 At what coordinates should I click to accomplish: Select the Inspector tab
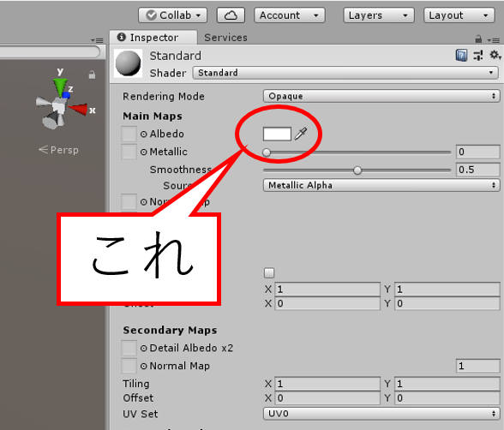pyautogui.click(x=153, y=38)
